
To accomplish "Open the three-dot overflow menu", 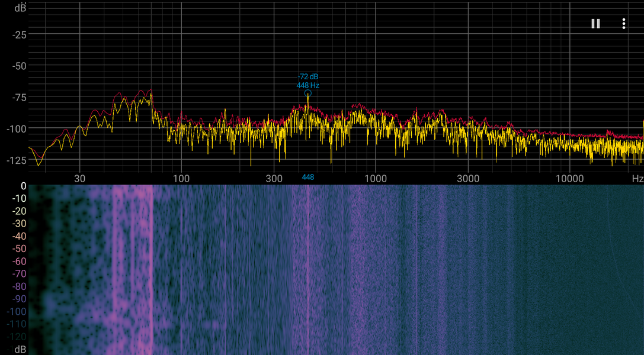I will coord(623,24).
